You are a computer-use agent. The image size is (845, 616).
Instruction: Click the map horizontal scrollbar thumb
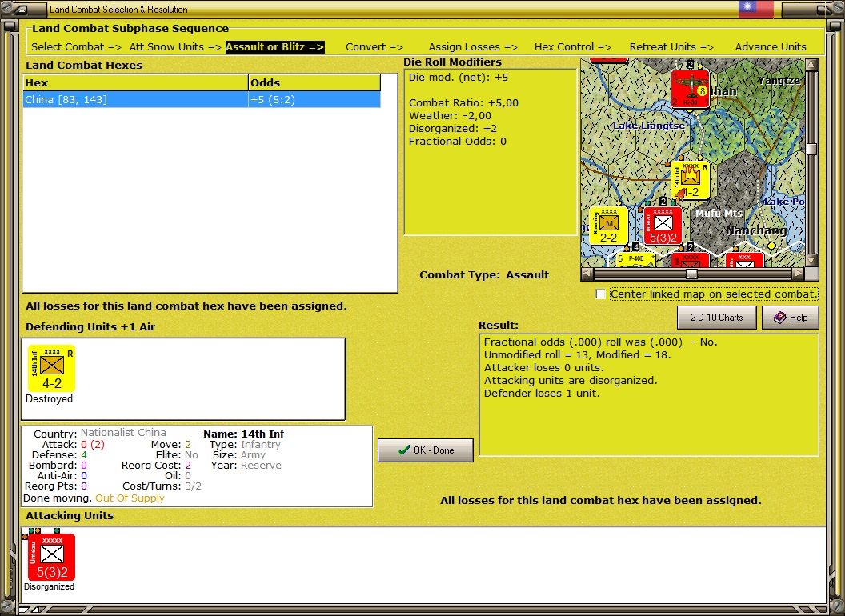691,274
